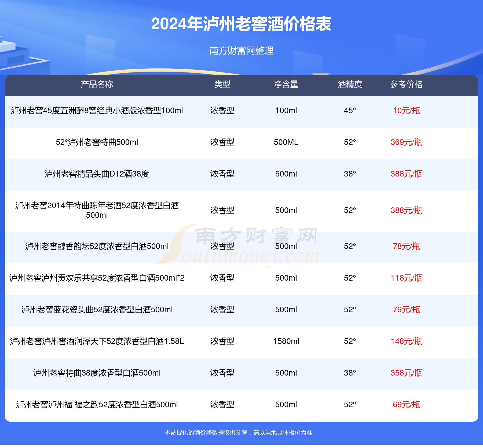Click the price 118元/瓶
This screenshot has height=448, width=483.
[x=406, y=278]
